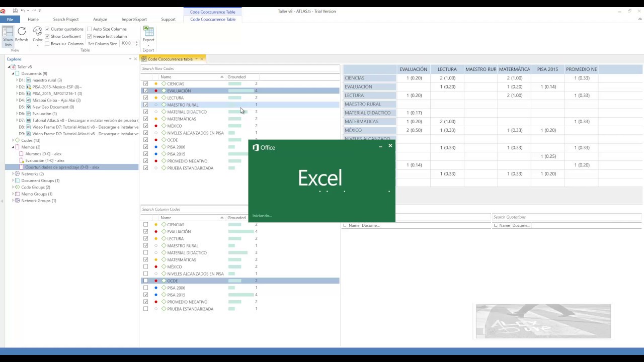Check MAESTRO RURAL in row codes list
Screen dimensions: 644x362
tap(146, 105)
